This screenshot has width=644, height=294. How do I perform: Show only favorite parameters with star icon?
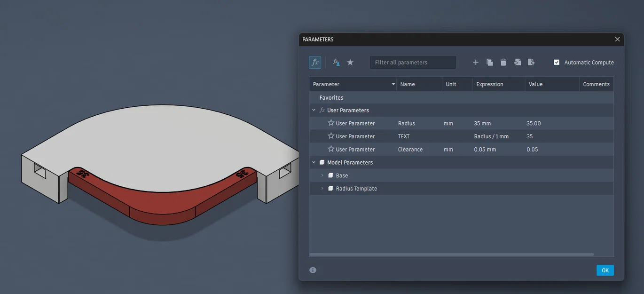point(350,62)
